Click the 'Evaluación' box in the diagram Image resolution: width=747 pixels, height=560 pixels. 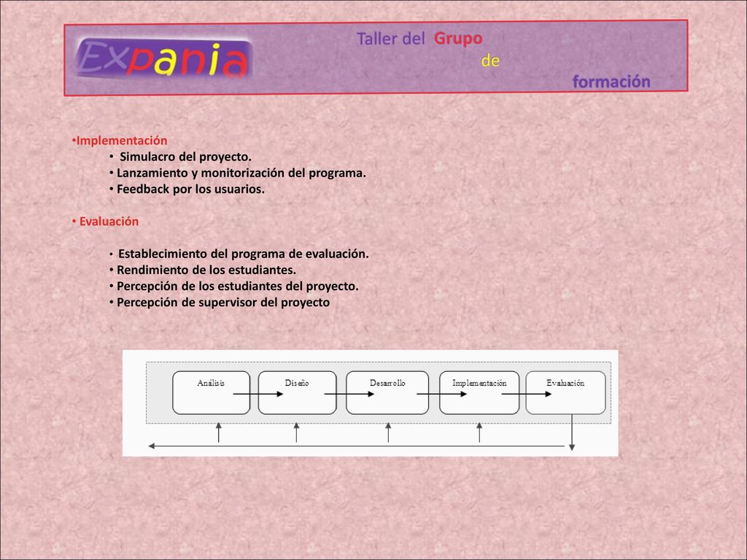click(x=565, y=393)
